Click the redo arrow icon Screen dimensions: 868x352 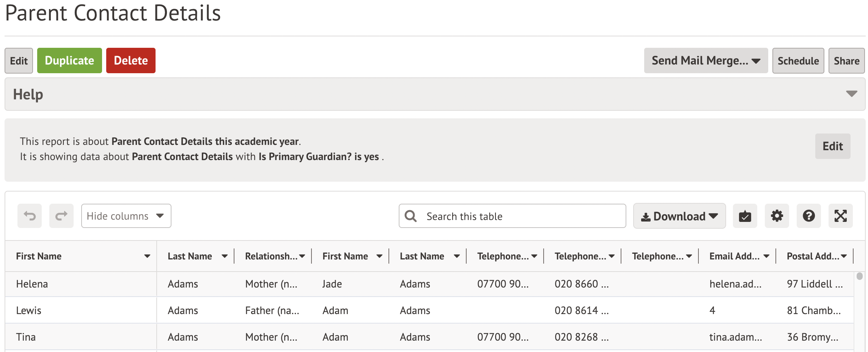click(61, 216)
